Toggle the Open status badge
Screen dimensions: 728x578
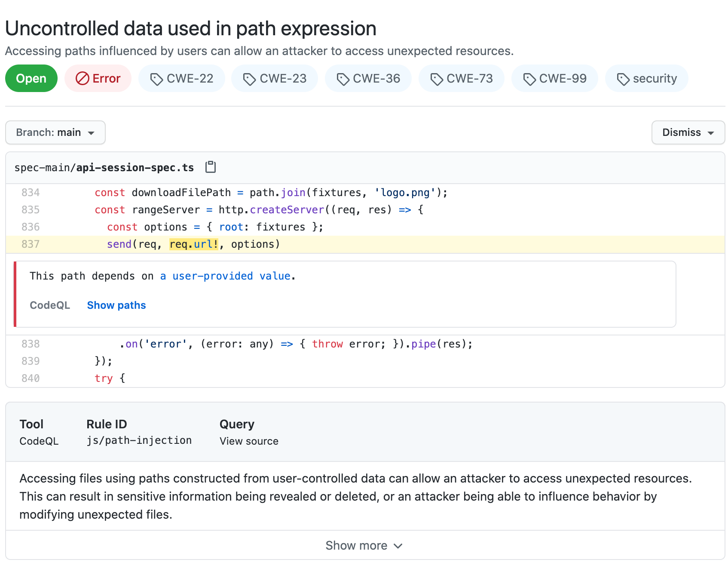point(31,78)
